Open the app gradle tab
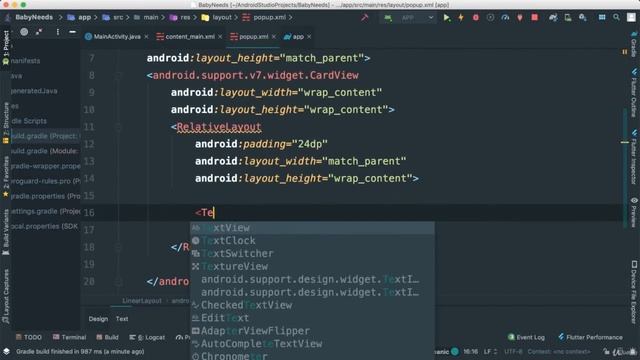This screenshot has width=640, height=360. [298, 37]
